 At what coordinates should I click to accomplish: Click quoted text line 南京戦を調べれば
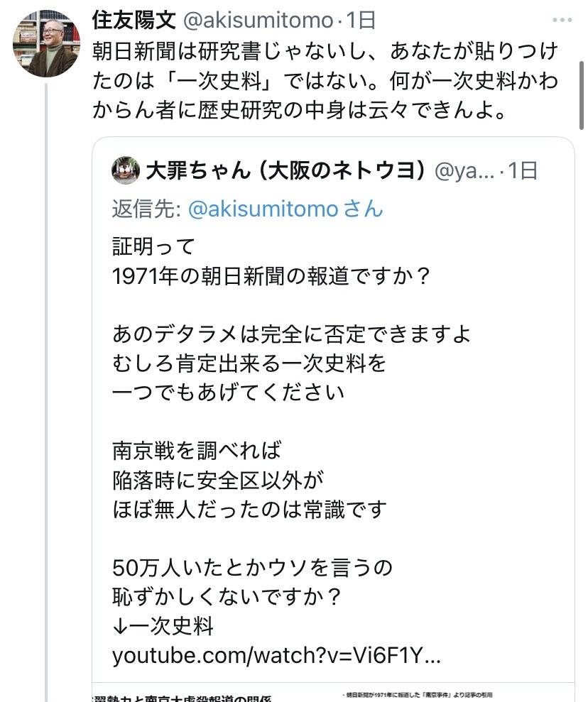pos(197,450)
